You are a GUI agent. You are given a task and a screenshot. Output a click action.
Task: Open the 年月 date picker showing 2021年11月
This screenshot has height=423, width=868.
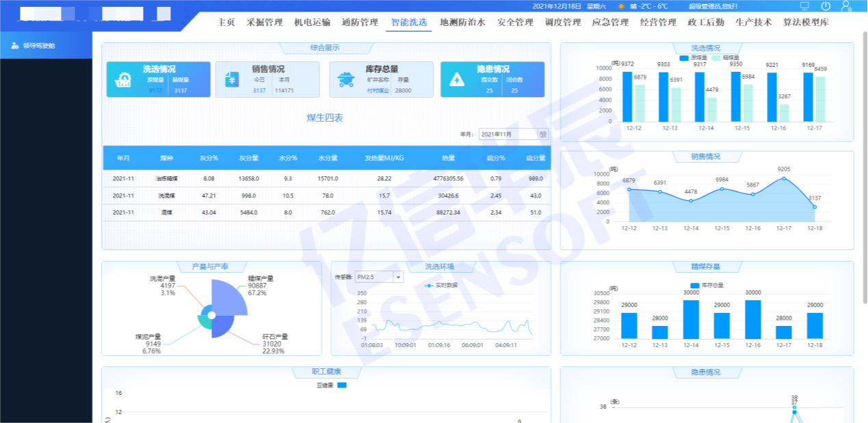[x=508, y=135]
